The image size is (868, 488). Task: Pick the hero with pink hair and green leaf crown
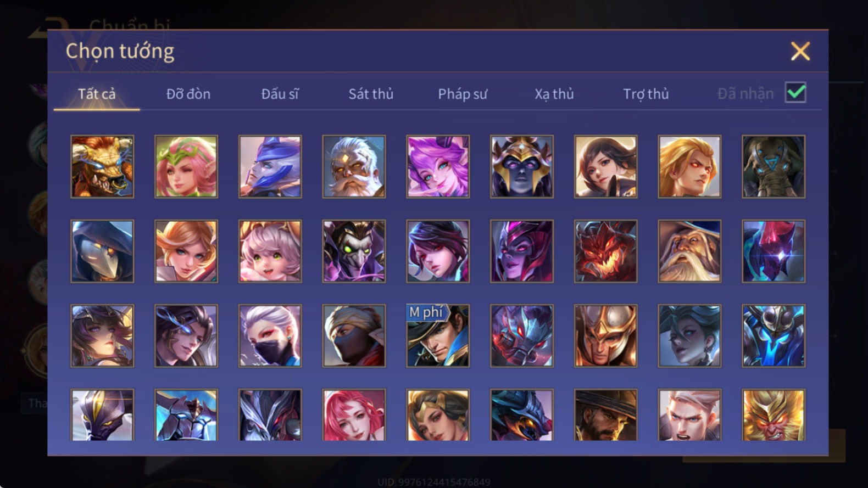coord(186,167)
